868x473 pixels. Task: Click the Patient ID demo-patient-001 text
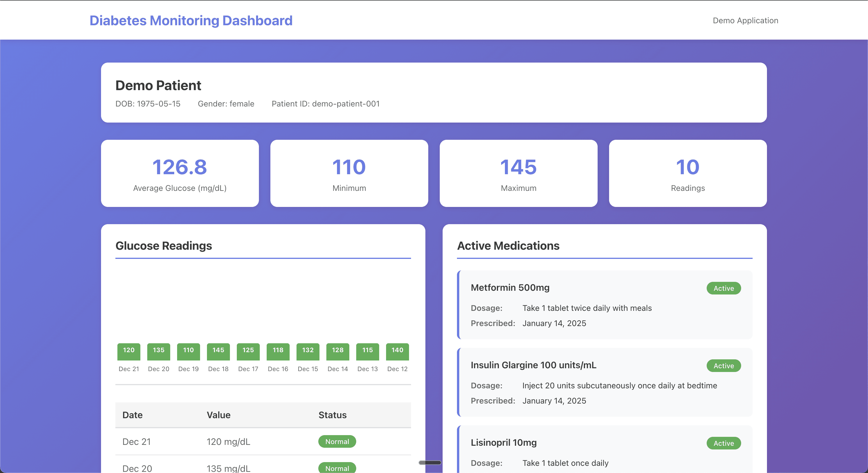(x=325, y=104)
